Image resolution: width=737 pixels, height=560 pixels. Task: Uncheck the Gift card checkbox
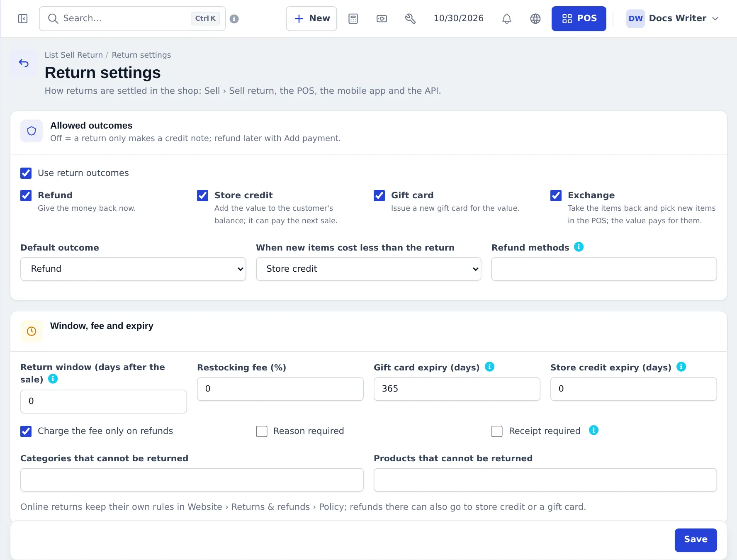[x=379, y=195]
